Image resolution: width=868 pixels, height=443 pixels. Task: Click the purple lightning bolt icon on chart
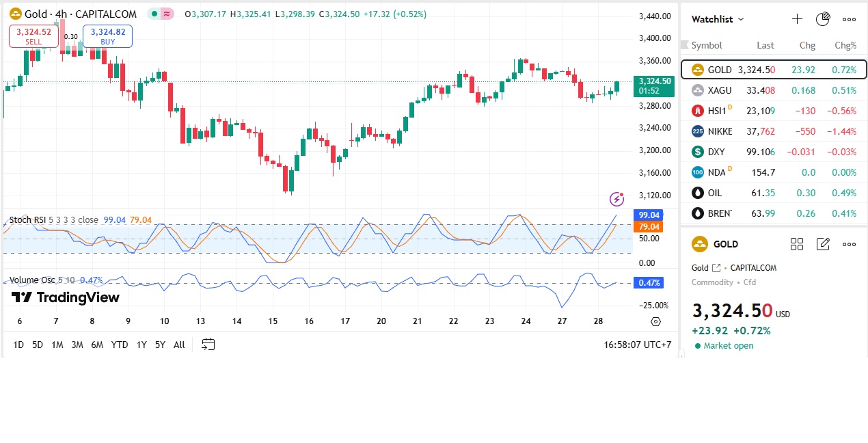(617, 199)
